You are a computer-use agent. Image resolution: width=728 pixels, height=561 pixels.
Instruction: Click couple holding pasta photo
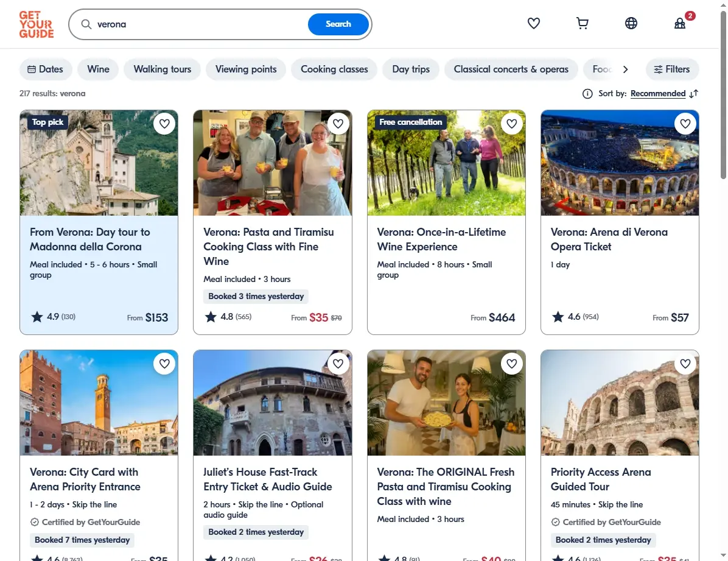pos(446,403)
